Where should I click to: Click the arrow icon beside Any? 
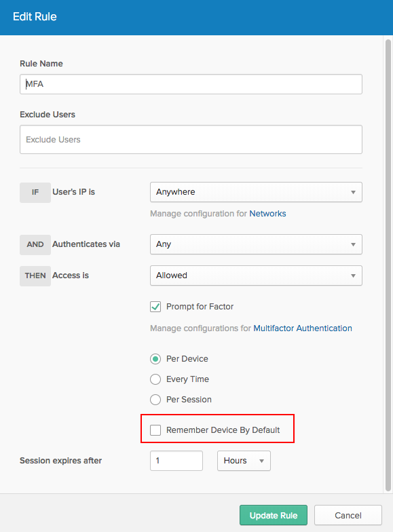pyautogui.click(x=353, y=244)
